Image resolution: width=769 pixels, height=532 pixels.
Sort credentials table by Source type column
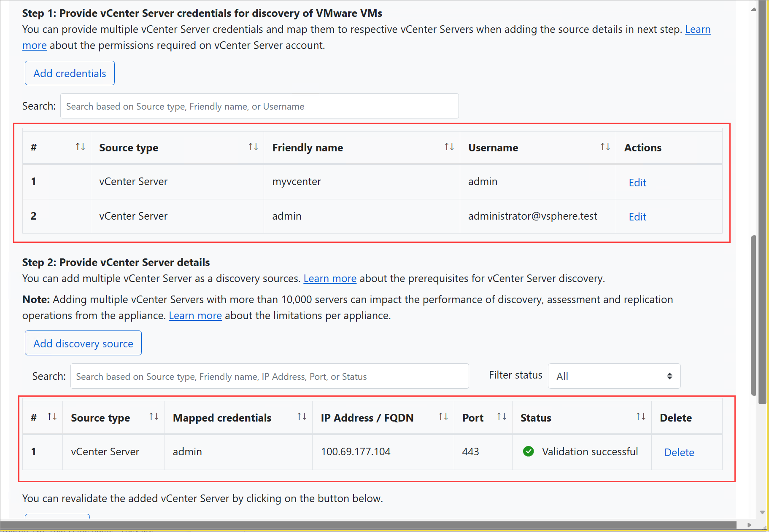tap(253, 147)
